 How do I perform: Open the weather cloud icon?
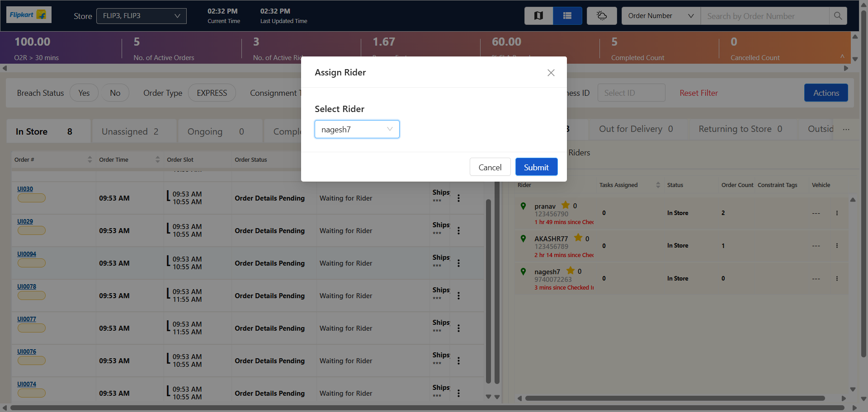click(x=602, y=16)
